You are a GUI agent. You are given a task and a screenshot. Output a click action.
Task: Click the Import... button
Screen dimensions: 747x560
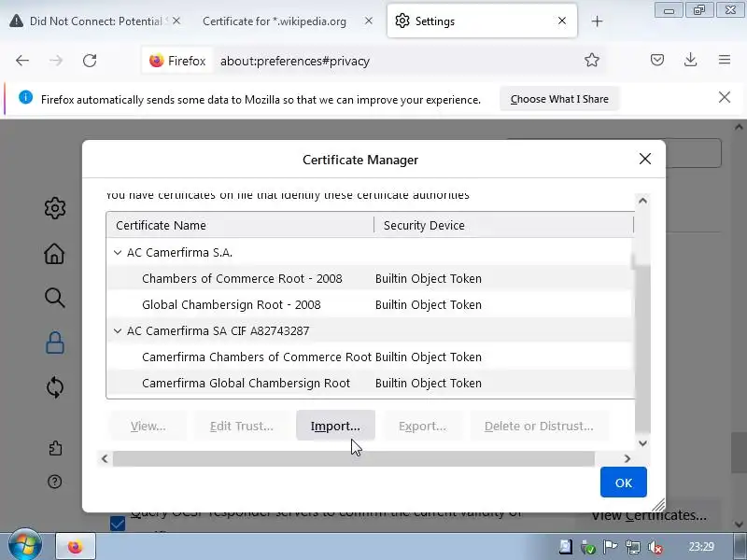335,426
